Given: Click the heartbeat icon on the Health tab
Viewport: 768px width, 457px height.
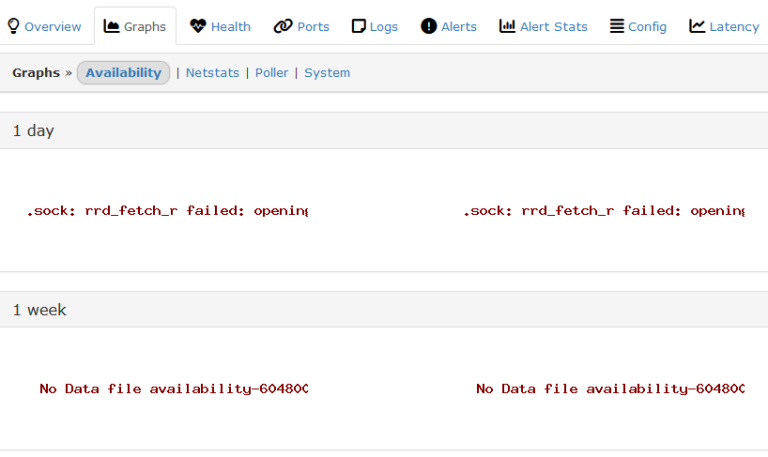Looking at the screenshot, I should [198, 26].
